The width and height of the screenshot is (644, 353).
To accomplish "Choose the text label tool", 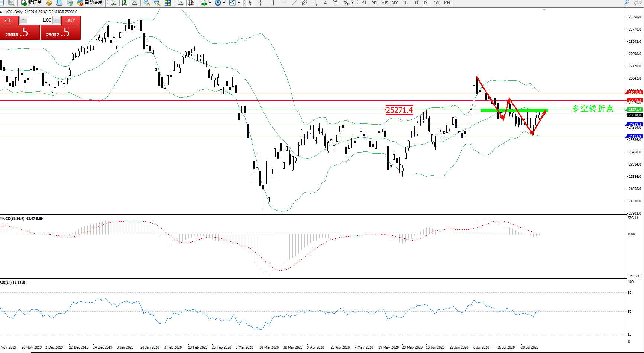I will (326, 3).
